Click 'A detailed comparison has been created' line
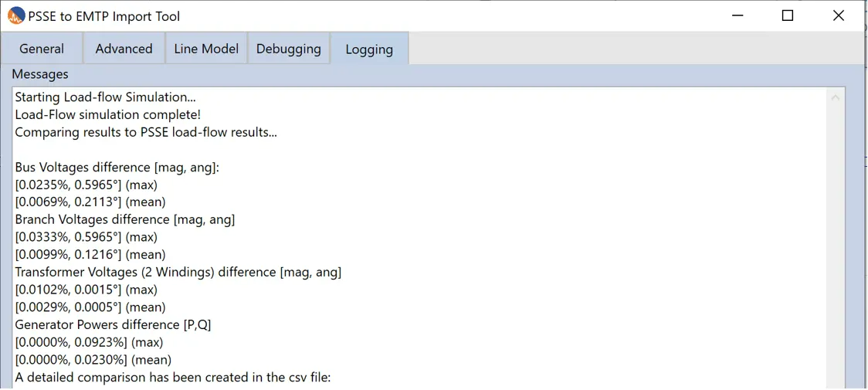This screenshot has height=390, width=868. [173, 378]
